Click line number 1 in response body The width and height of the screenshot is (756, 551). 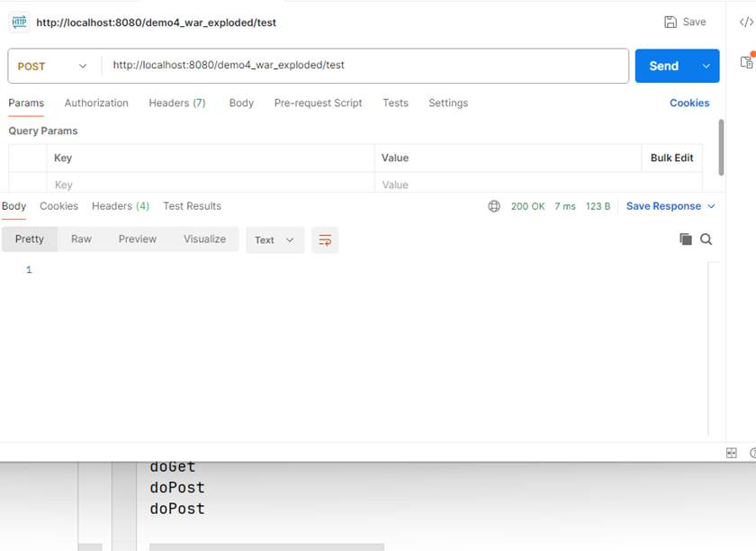click(x=29, y=270)
